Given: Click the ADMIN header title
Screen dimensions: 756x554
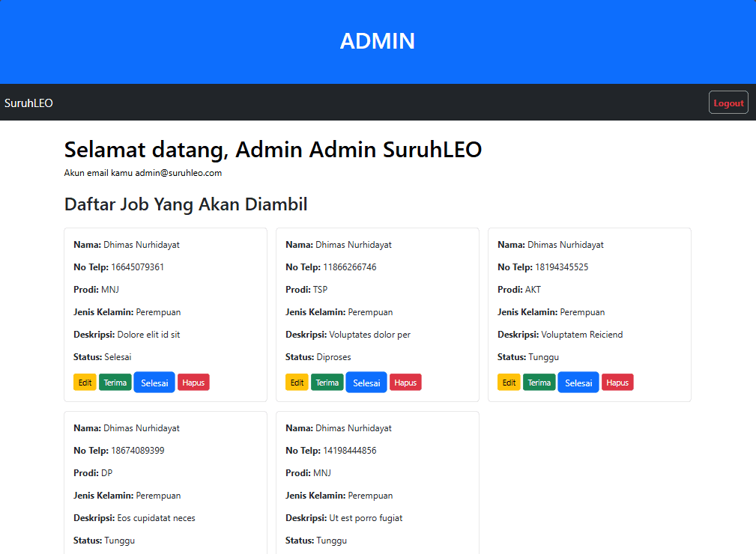Looking at the screenshot, I should 378,41.
